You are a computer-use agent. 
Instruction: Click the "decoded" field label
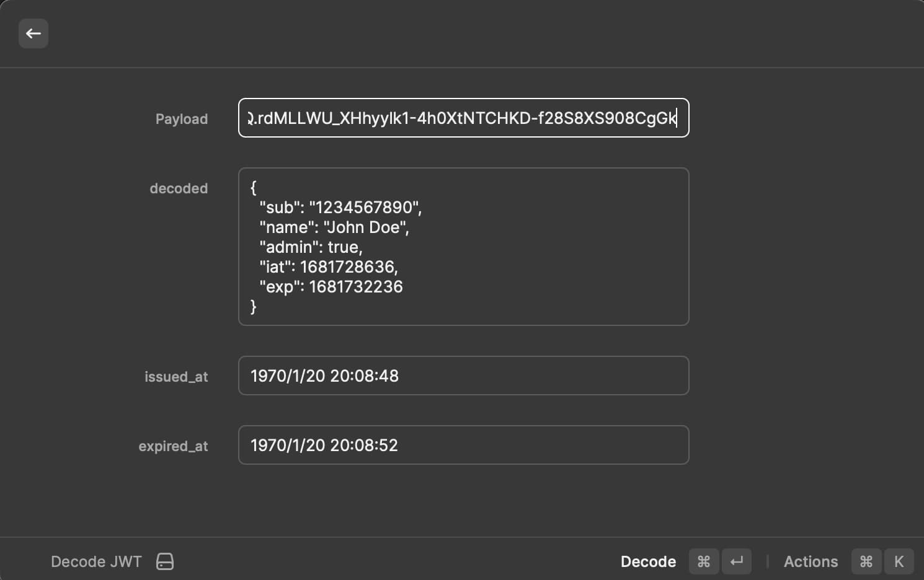tap(179, 188)
